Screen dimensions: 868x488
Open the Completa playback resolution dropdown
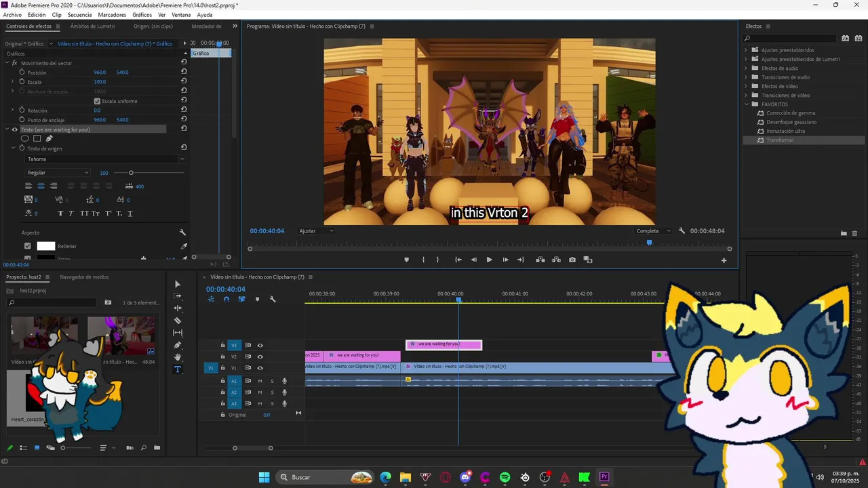click(x=654, y=231)
